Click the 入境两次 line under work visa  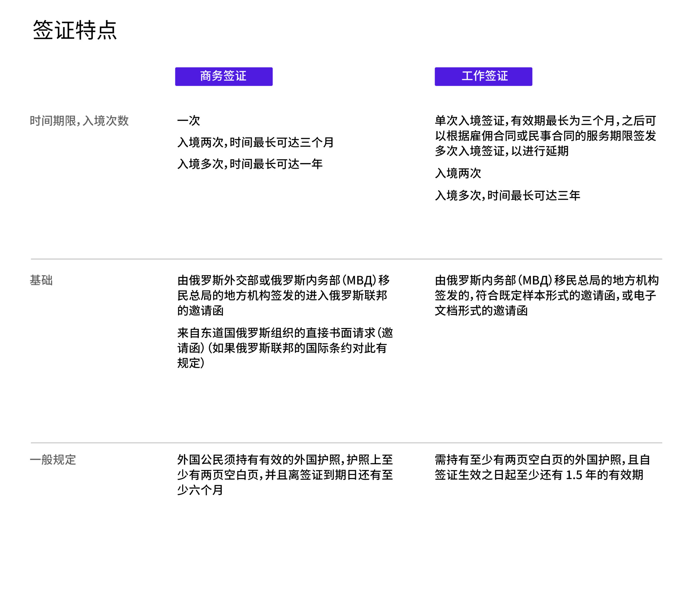[x=457, y=173]
